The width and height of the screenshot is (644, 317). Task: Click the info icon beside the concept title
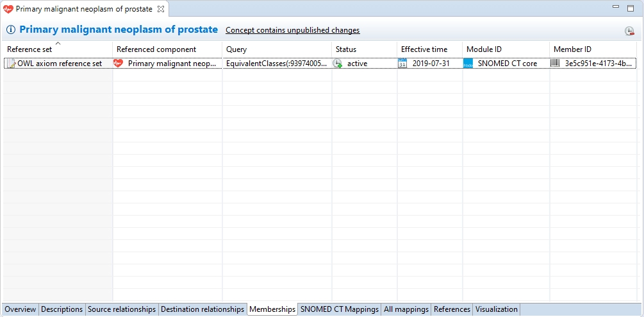[11, 30]
